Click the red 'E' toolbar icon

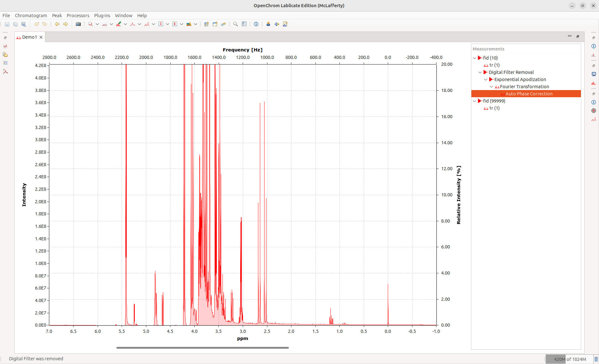(x=175, y=24)
